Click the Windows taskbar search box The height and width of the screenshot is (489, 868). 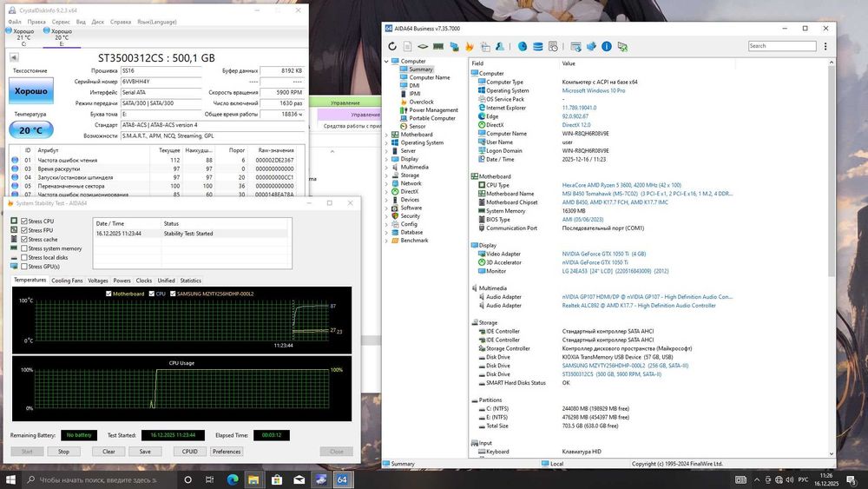tap(99, 479)
